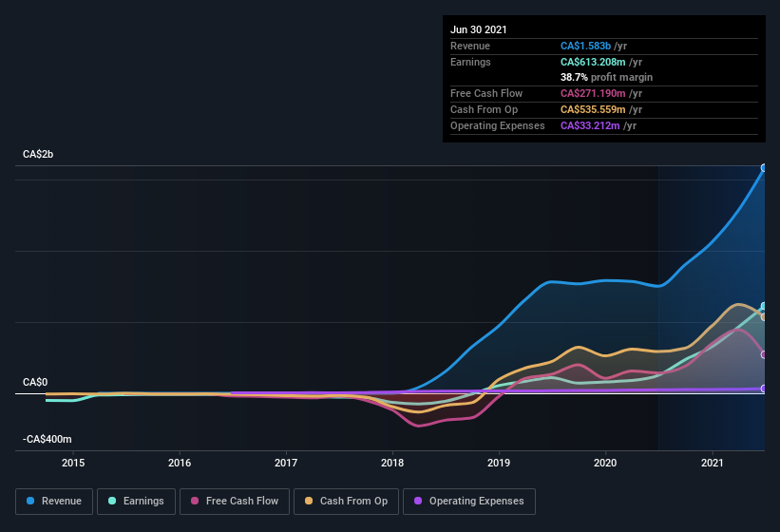Click the 2020 x-axis year label
Viewport: 780px width, 532px height.
[605, 463]
